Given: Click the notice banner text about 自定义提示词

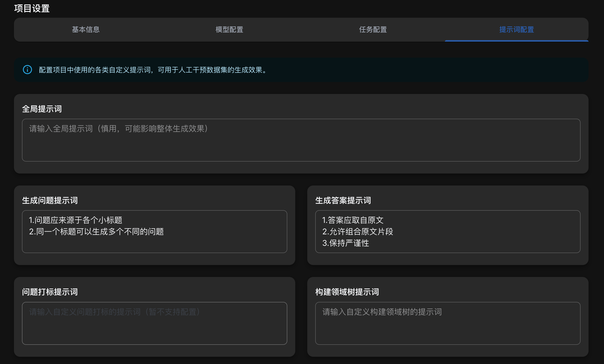Looking at the screenshot, I should [152, 70].
